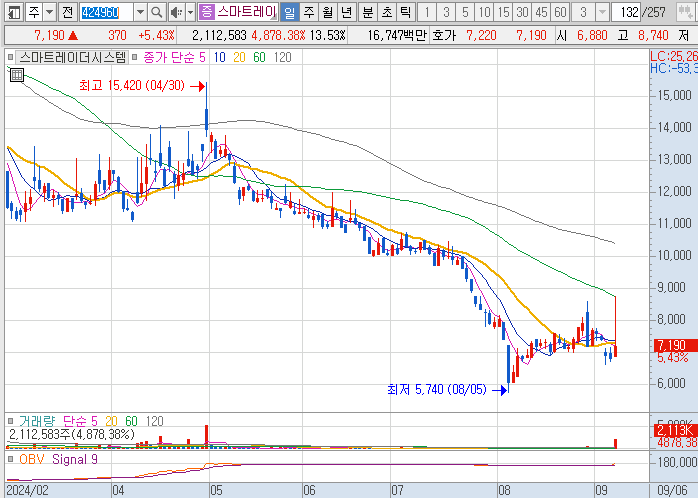Click the 15 interval button

tap(503, 12)
